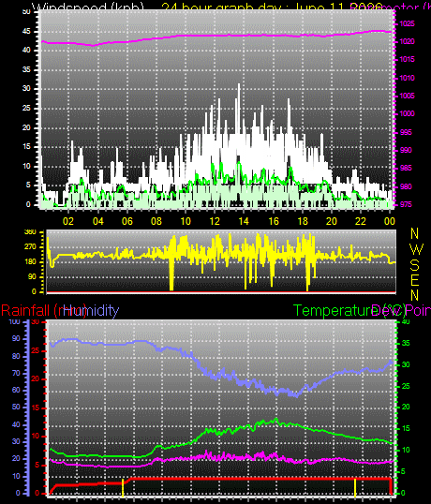Click the green Temperature (°C) axis title
This screenshot has height=504, width=431.
[349, 311]
